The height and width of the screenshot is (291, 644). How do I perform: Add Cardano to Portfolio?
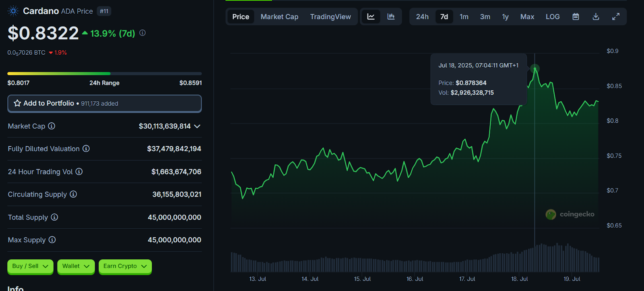click(104, 103)
